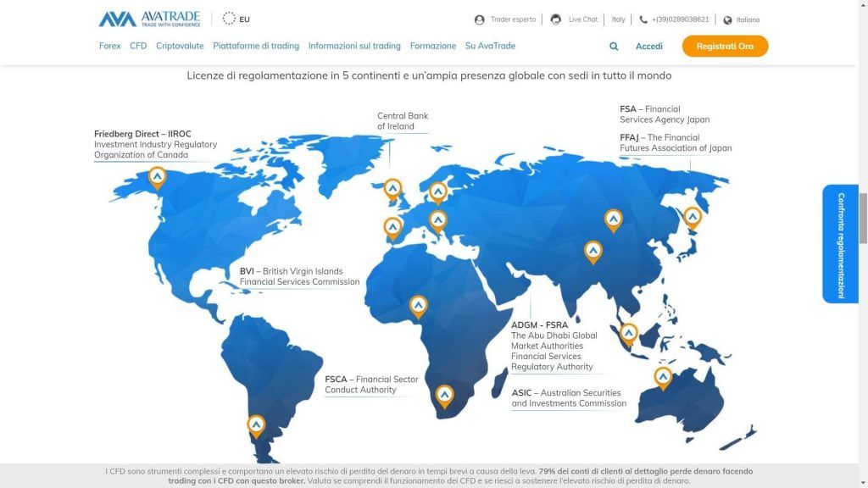Click the FFAJ Financial Futures Association label
This screenshot has width=868, height=488.
click(676, 142)
